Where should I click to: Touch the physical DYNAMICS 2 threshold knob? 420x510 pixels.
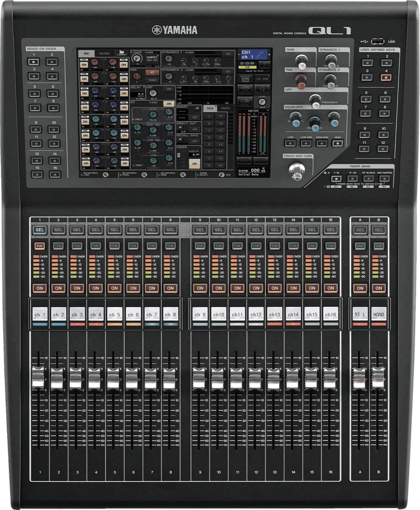(331, 82)
